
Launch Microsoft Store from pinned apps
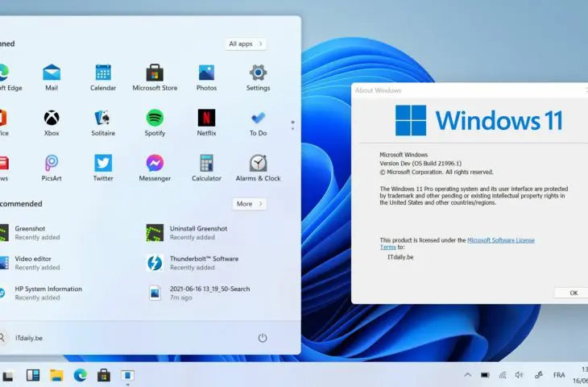155,77
